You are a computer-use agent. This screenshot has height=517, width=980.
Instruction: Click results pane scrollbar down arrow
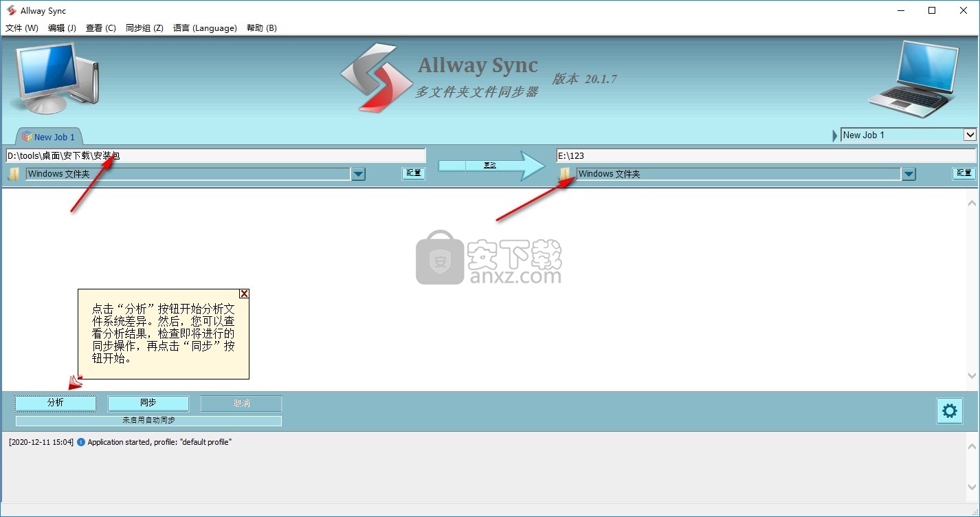972,376
